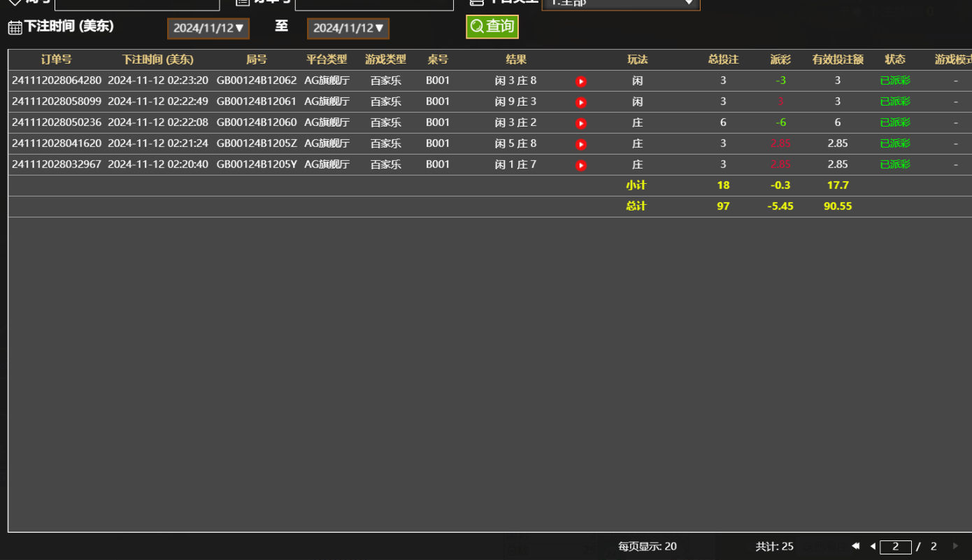The image size is (972, 560).
Task: Open the end date picker dropdown
Action: [x=348, y=29]
